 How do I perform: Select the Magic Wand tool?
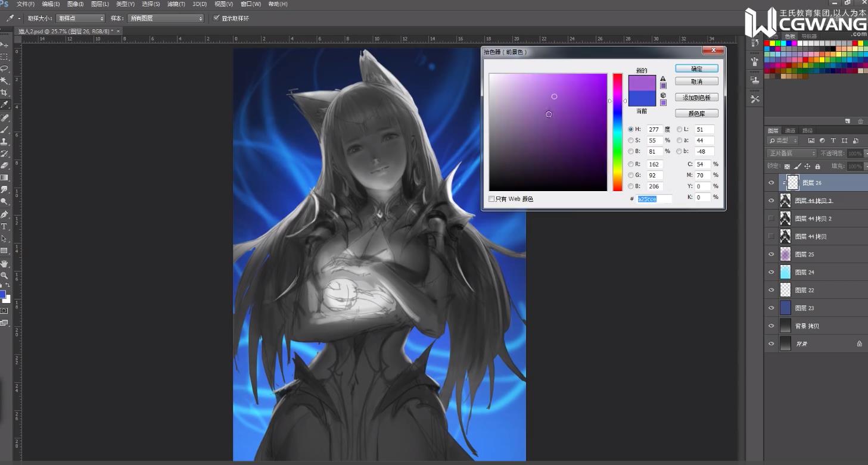pyautogui.click(x=4, y=81)
